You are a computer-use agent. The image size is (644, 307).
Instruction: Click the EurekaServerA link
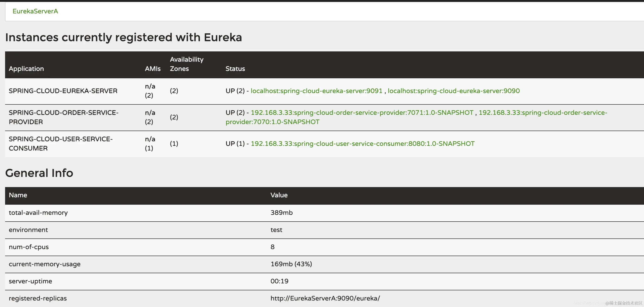tap(35, 11)
